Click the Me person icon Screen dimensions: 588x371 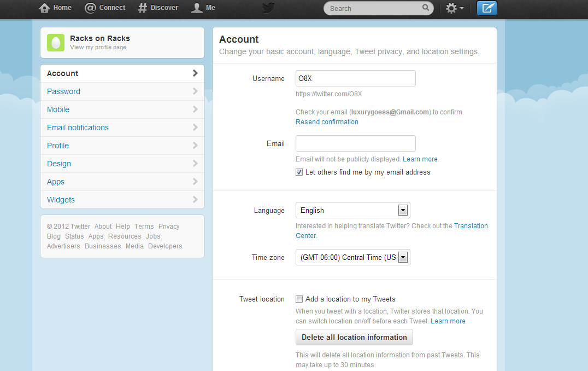pos(197,8)
